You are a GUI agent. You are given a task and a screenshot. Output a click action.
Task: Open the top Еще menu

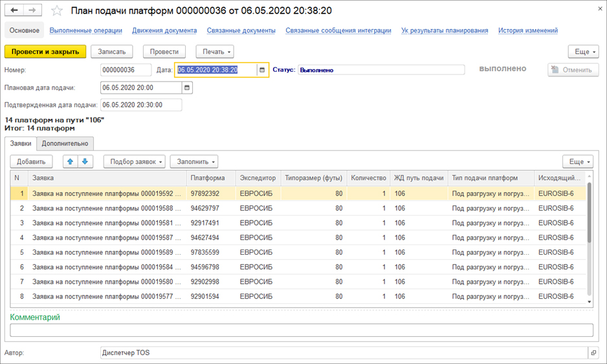tap(584, 52)
